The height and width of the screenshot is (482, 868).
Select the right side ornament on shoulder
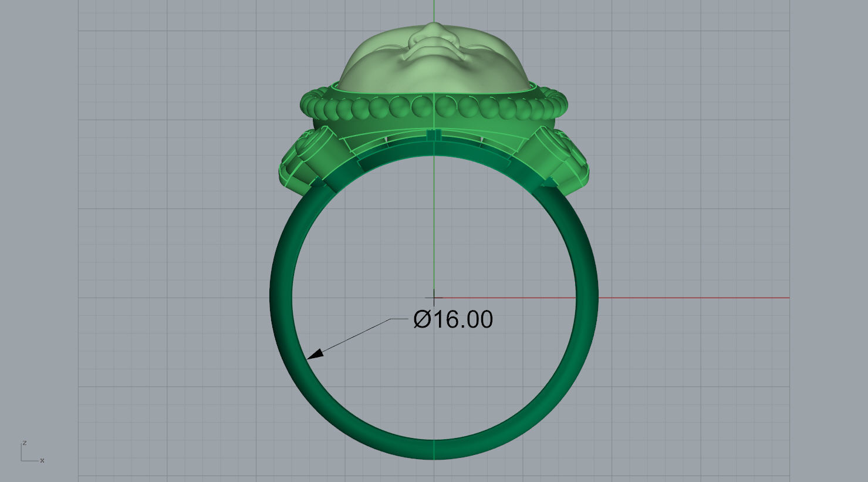pos(558,160)
